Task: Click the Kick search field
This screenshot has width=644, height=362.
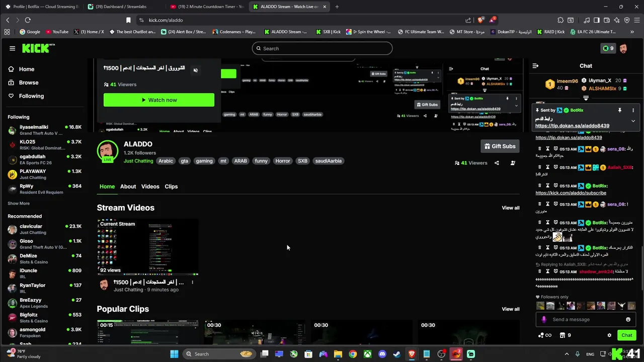Action: [322, 48]
